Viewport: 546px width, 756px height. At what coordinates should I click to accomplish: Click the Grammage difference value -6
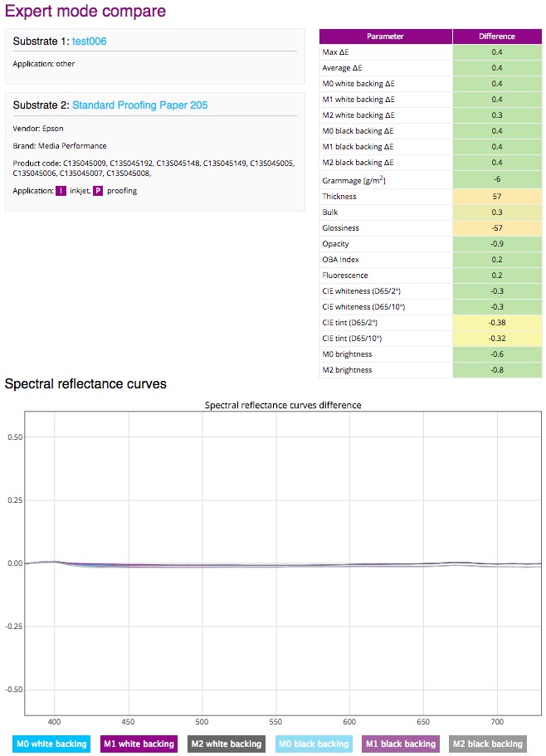point(497,179)
